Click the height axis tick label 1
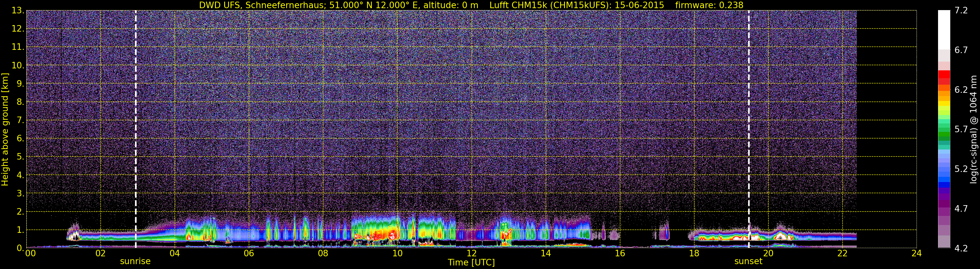The height and width of the screenshot is (269, 980). point(20,230)
